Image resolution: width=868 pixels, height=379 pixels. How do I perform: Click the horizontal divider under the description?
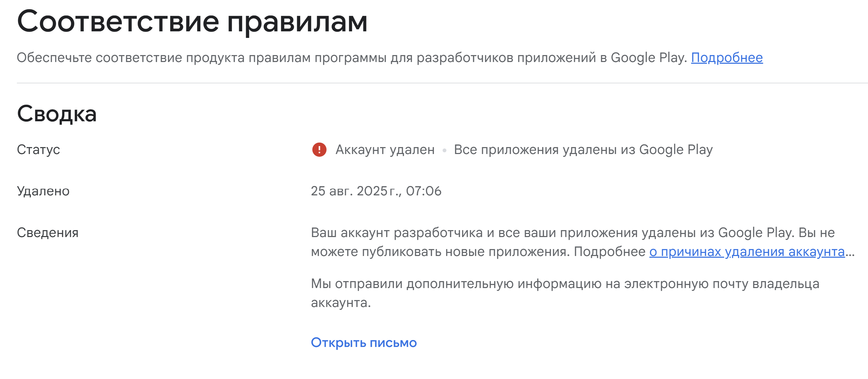click(442, 83)
